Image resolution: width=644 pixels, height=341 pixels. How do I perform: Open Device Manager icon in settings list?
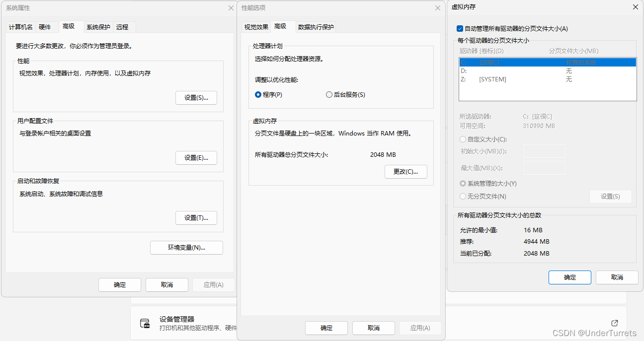[x=145, y=324]
